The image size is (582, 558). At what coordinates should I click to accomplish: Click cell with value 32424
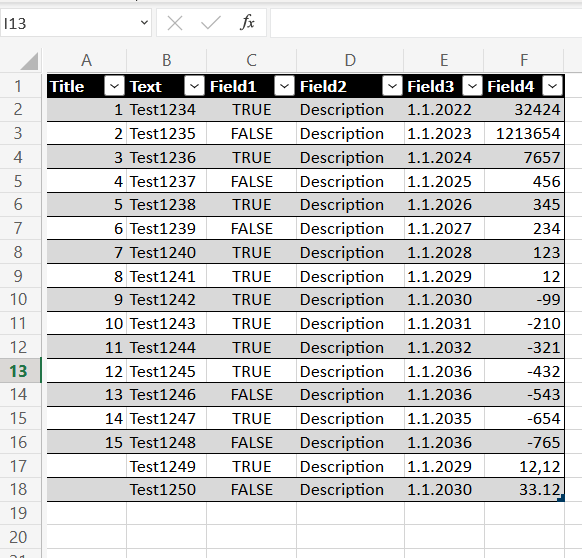point(524,110)
